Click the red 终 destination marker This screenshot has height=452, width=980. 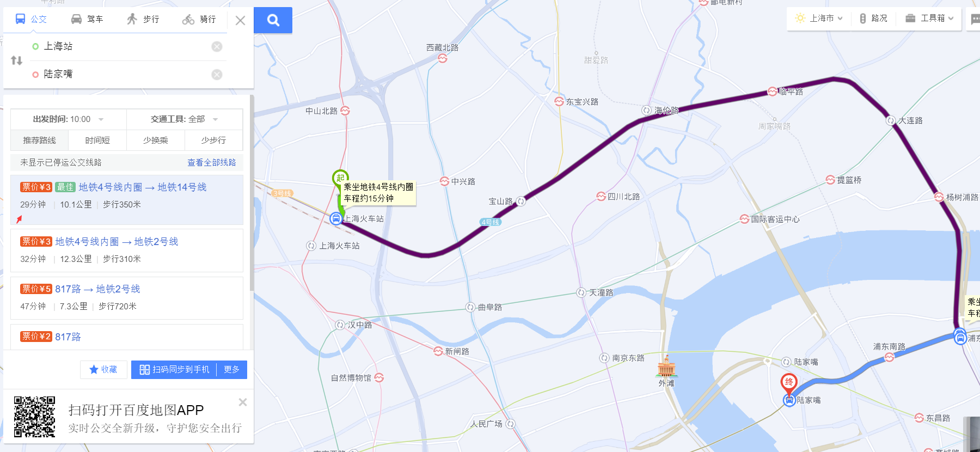[x=789, y=383]
